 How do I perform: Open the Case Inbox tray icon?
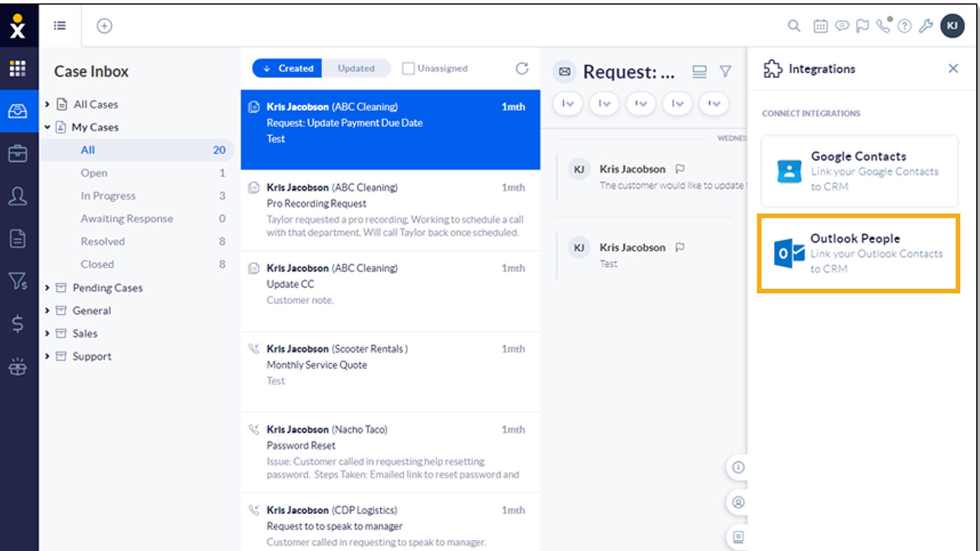click(18, 111)
